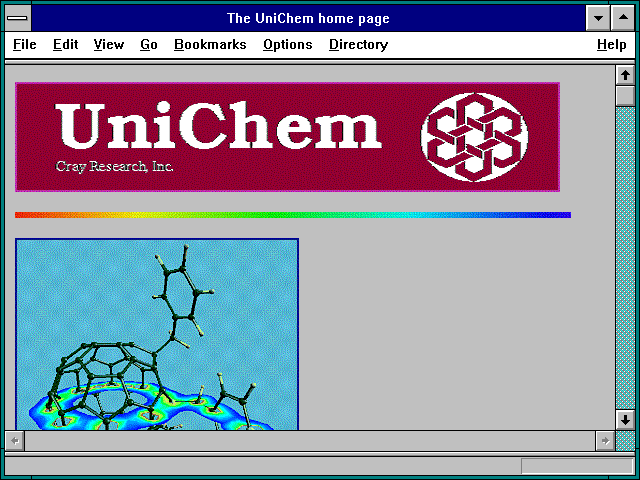Screen dimensions: 640x480
Task: Click the title bar maximize up-arrow button
Action: click(623, 18)
